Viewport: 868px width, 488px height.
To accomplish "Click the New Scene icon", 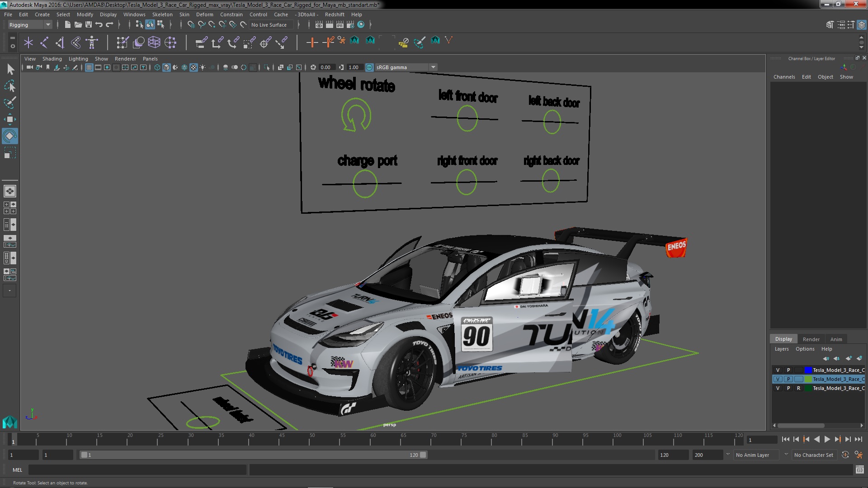I will [67, 24].
